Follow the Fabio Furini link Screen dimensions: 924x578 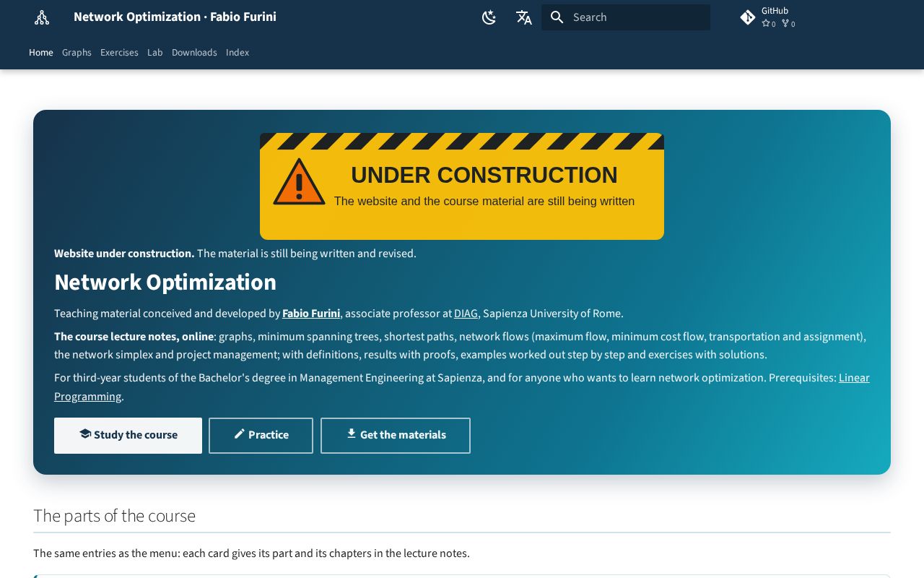pyautogui.click(x=311, y=314)
